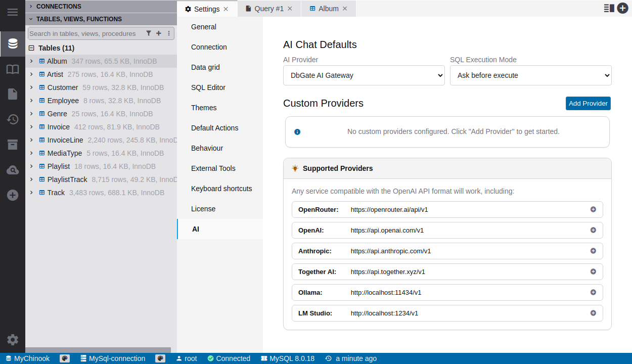Open the SQL Execution Mode dropdown
Image resolution: width=632 pixels, height=364 pixels.
point(530,75)
